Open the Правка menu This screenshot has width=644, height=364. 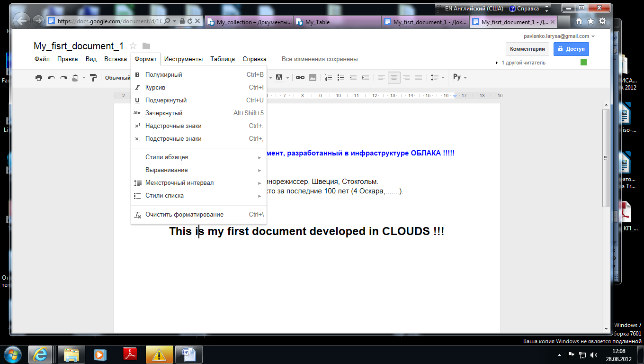pos(68,59)
